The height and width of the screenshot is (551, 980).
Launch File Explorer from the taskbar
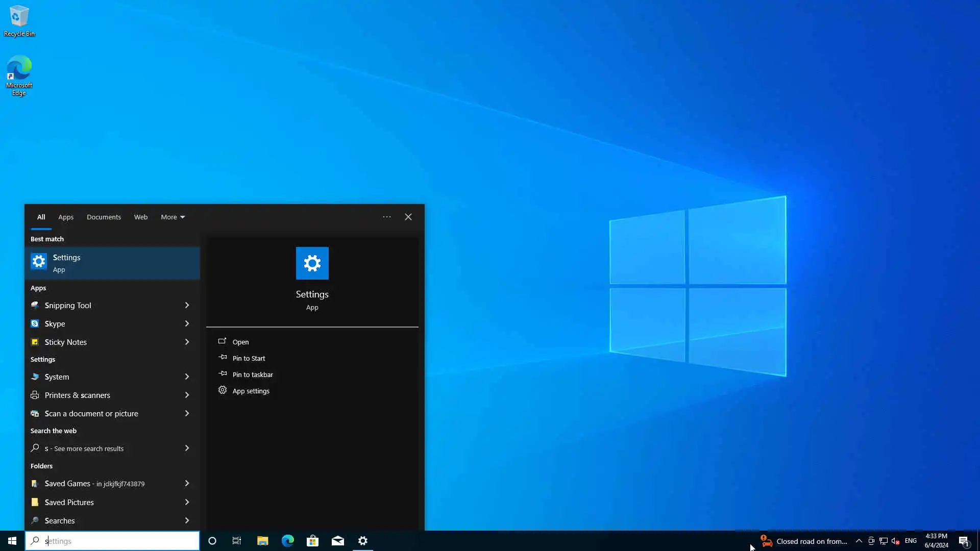point(262,541)
